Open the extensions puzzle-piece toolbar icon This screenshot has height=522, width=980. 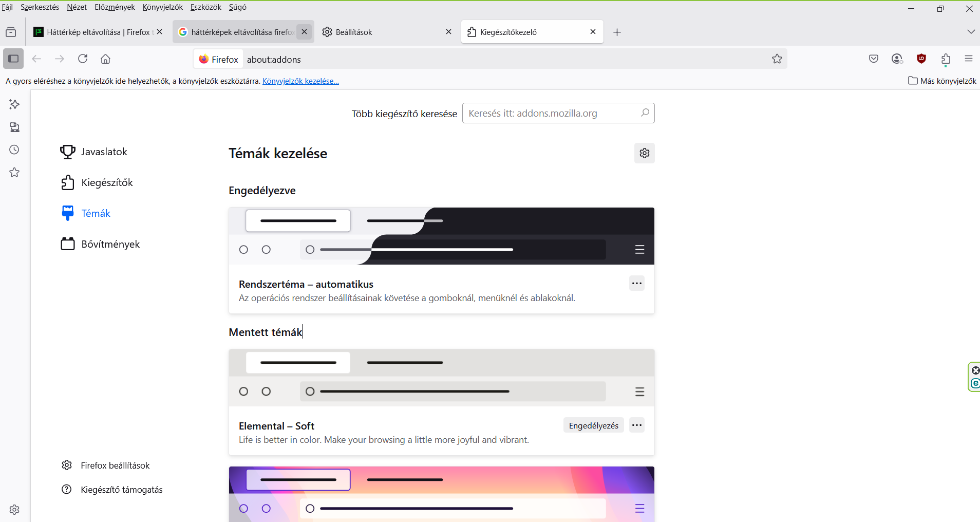946,59
